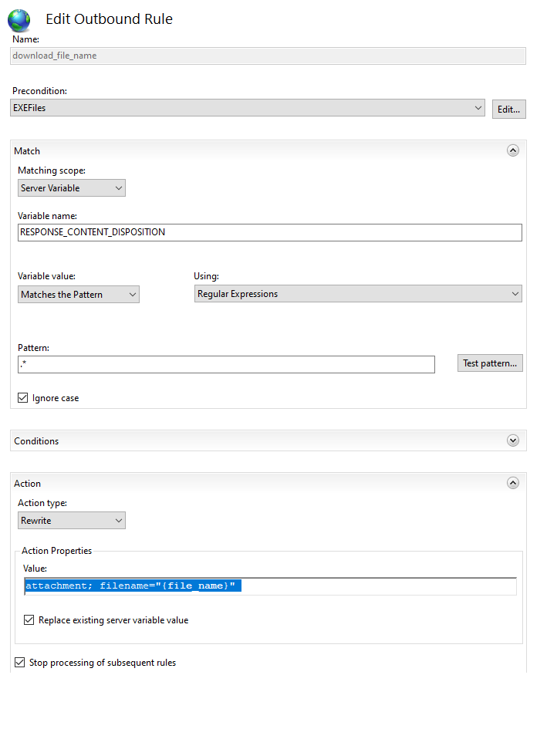Click the precondition Edit... button

[x=509, y=109]
